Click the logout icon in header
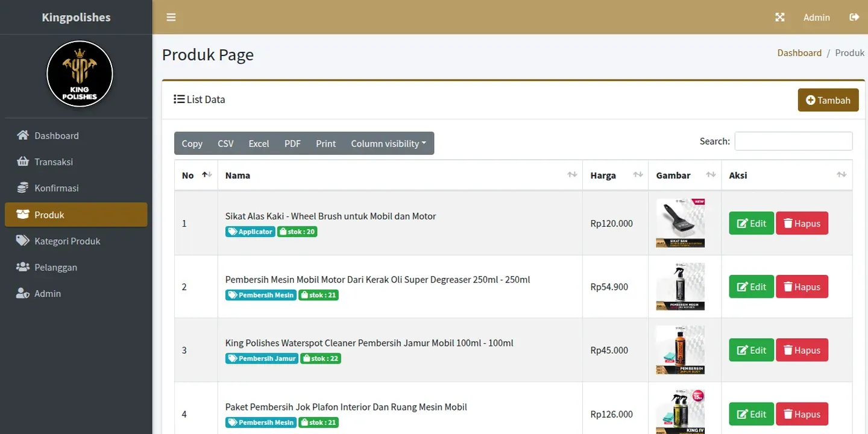868x434 pixels. 854,17
